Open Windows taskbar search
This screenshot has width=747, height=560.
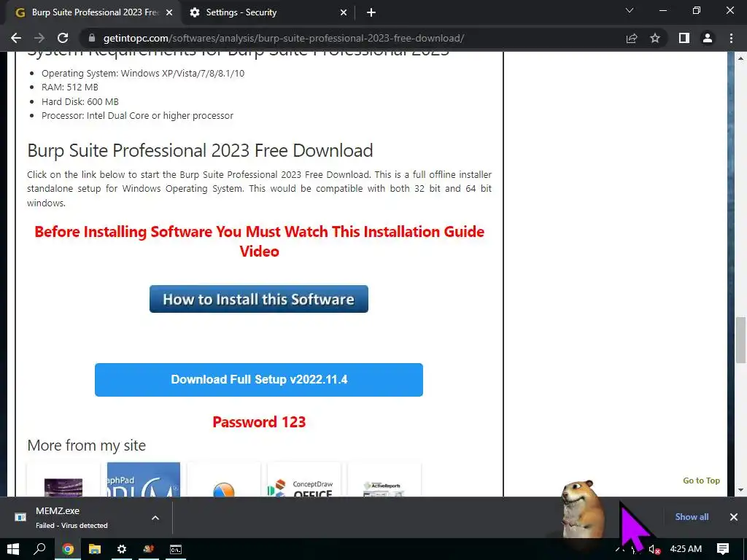(x=39, y=549)
